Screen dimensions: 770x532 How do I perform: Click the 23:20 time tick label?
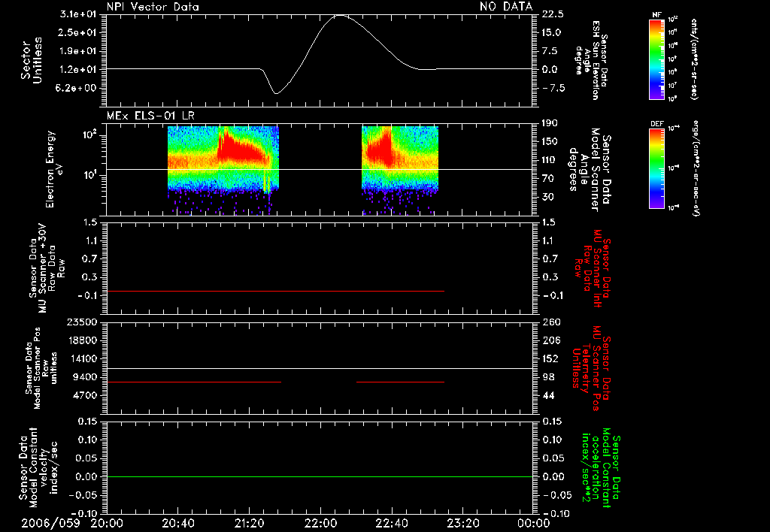coord(462,523)
